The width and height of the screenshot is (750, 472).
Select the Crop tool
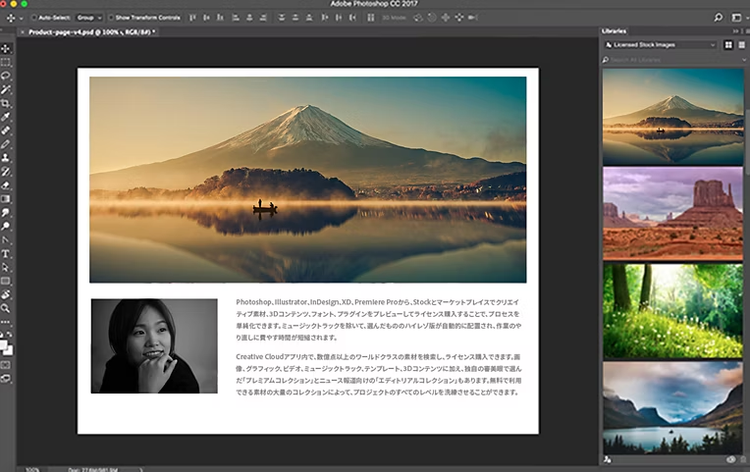tap(6, 103)
